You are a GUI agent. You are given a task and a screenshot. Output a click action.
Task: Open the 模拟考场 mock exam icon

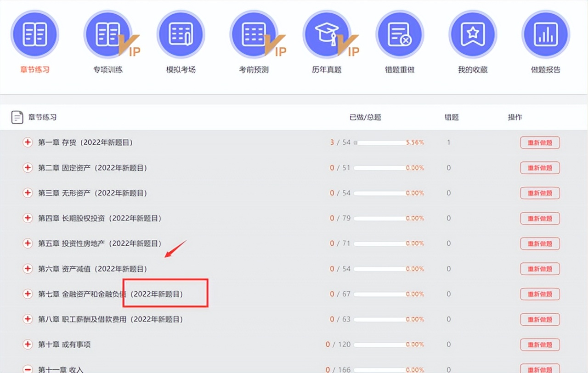181,34
